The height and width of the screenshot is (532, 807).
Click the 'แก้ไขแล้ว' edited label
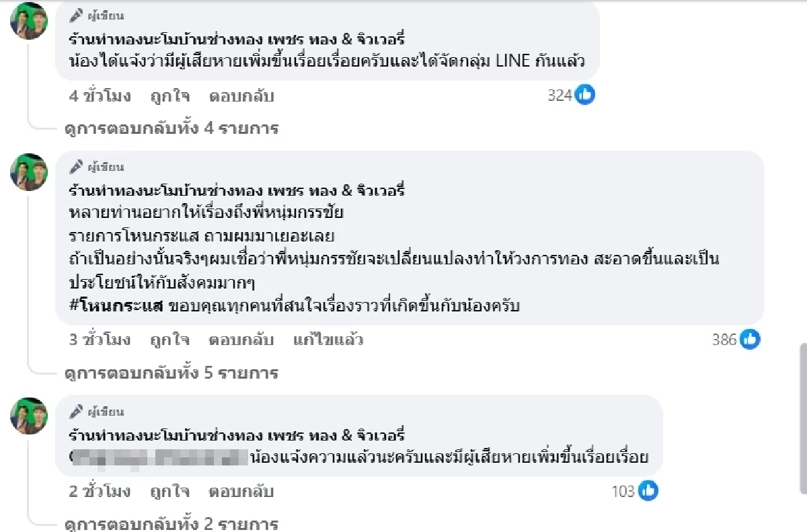coord(330,340)
